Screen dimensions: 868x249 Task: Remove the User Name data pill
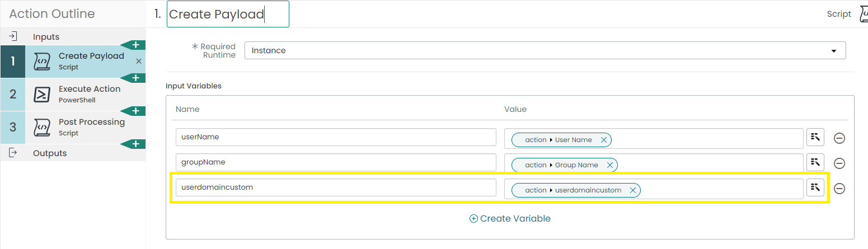[603, 140]
